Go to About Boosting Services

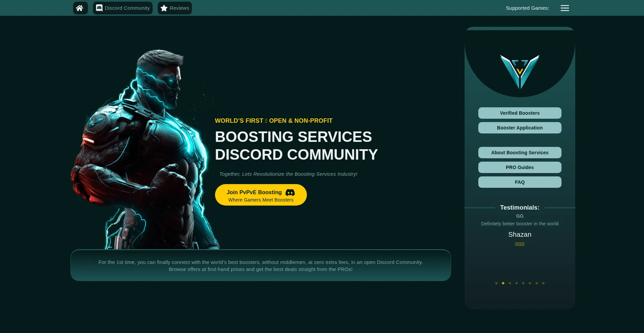pyautogui.click(x=520, y=153)
